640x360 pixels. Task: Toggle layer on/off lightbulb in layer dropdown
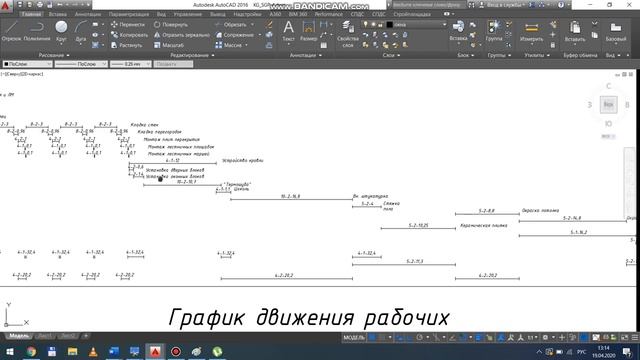tap(365, 24)
